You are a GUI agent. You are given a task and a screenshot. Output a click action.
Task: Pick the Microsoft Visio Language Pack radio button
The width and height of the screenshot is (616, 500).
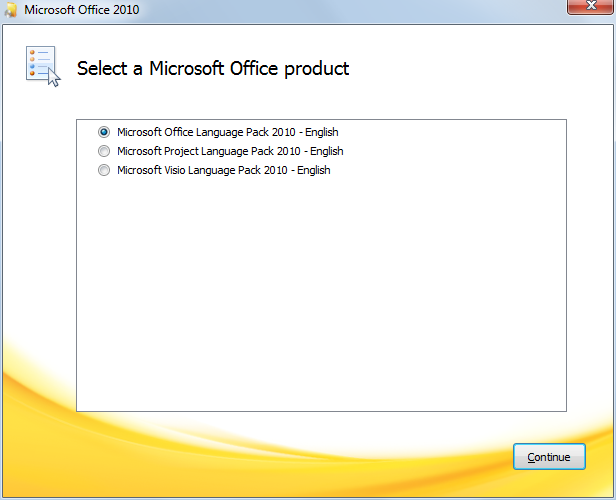(x=104, y=170)
